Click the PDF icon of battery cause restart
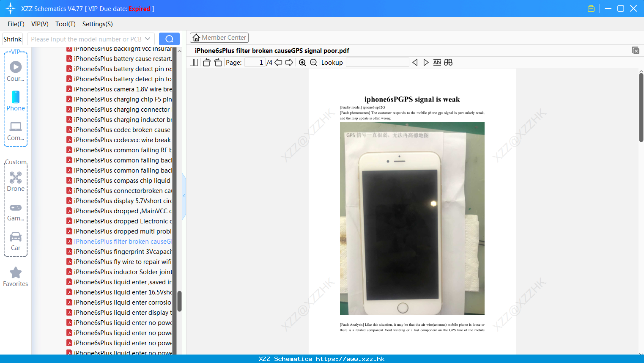Viewport: 644px width, 363px height. click(69, 59)
